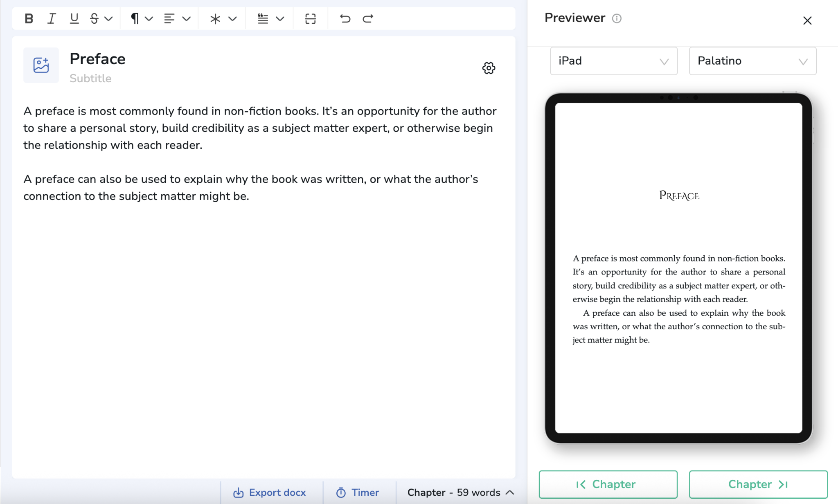Image resolution: width=838 pixels, height=504 pixels.
Task: Expand quote formatting dropdown arrow
Action: tap(280, 18)
